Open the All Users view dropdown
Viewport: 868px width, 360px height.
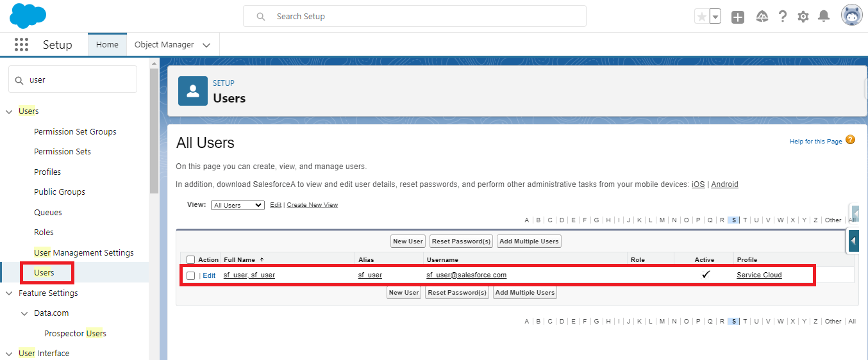click(237, 205)
